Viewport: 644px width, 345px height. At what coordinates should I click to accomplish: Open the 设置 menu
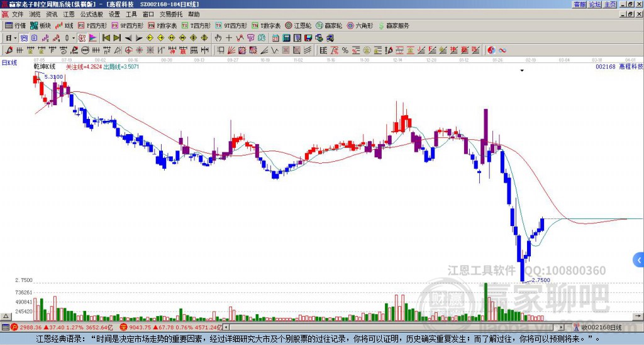[x=114, y=14]
